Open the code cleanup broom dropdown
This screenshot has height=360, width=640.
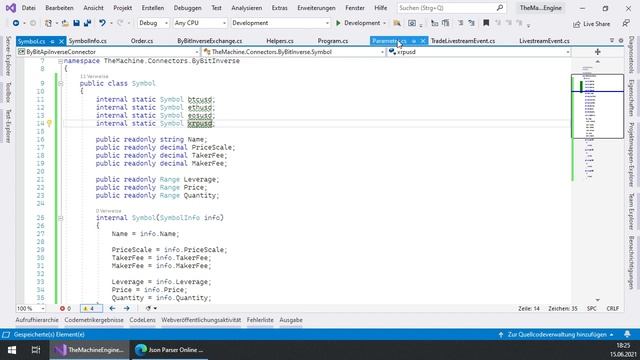(151, 309)
